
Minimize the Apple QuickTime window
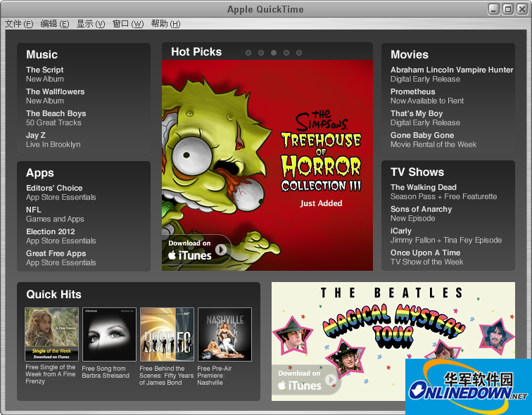point(494,9)
